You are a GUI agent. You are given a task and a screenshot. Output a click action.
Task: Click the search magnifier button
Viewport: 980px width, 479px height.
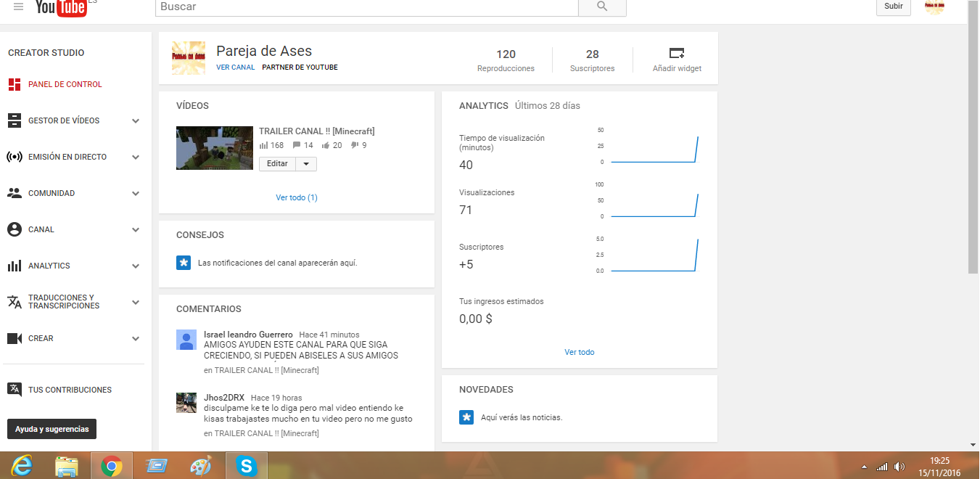[x=602, y=7]
